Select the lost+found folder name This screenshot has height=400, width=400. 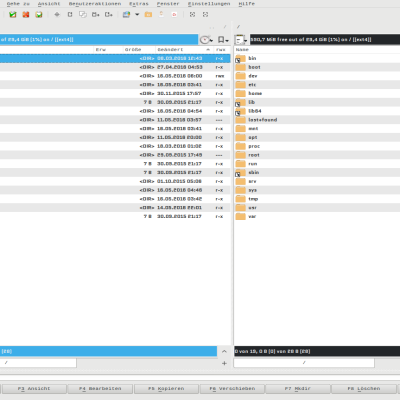click(x=263, y=120)
